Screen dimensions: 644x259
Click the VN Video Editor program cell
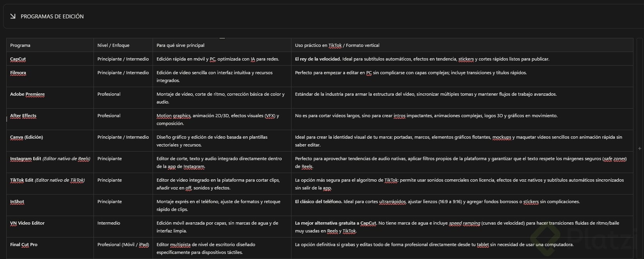pos(50,227)
